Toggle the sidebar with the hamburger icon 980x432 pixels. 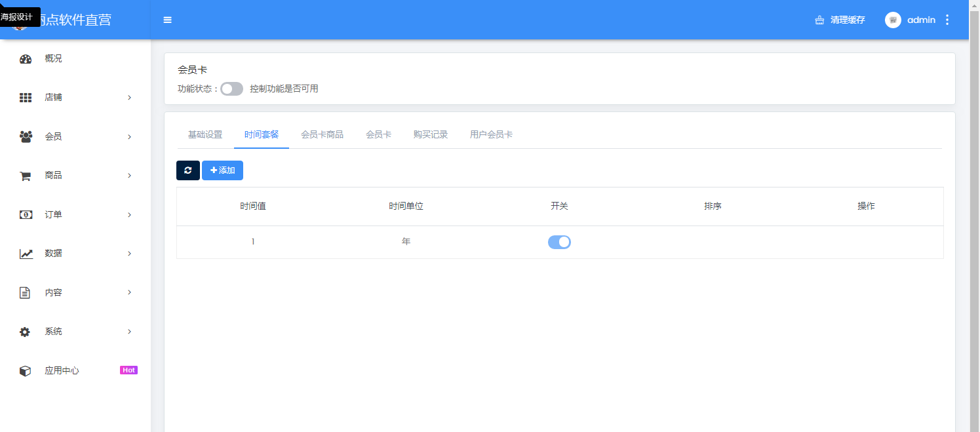click(168, 20)
